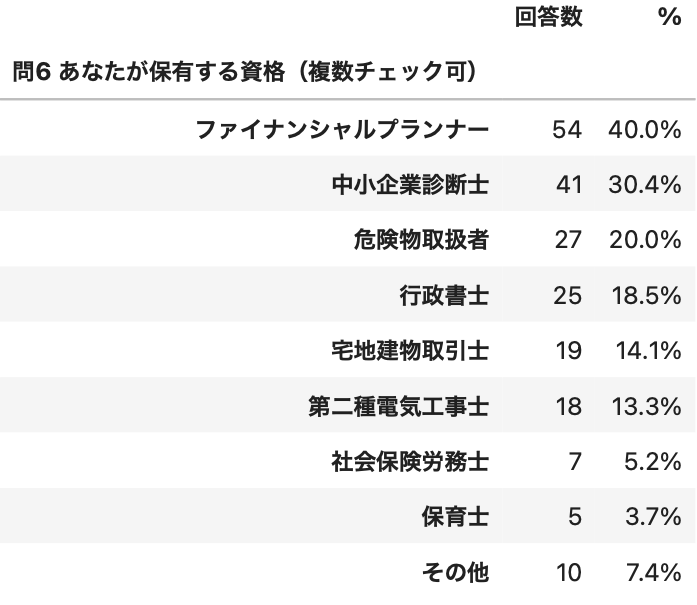
Task: Click the 27 response count cell
Action: pos(568,240)
